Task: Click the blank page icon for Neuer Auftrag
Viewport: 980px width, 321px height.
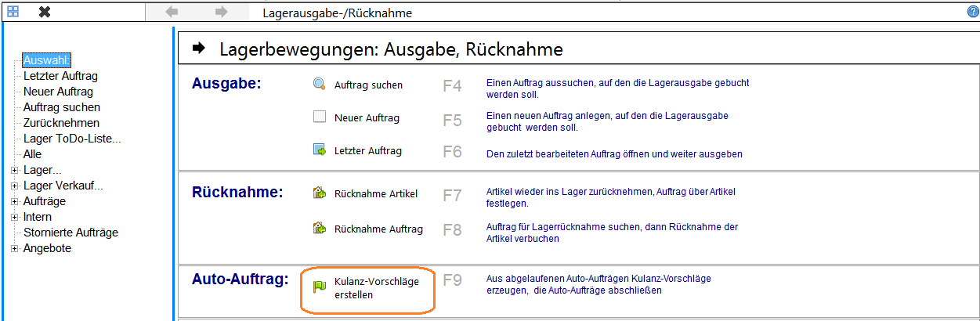Action: point(319,117)
